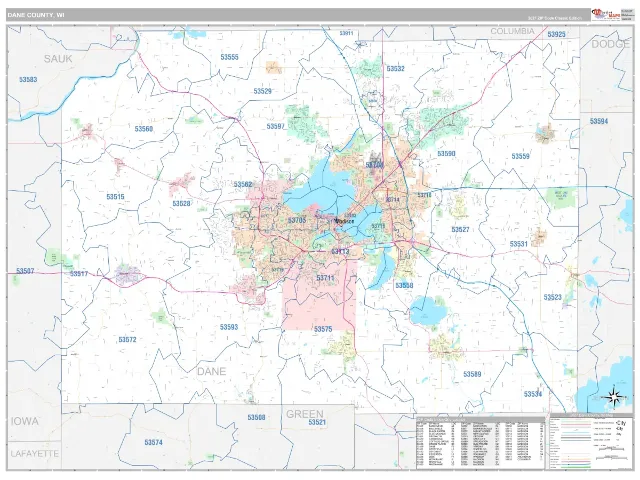640x480 pixels.
Task: Click the map legend box
Action: (591, 442)
